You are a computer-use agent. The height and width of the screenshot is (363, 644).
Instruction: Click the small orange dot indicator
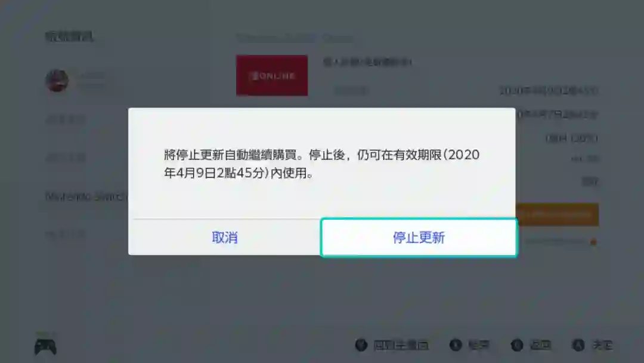click(x=593, y=242)
